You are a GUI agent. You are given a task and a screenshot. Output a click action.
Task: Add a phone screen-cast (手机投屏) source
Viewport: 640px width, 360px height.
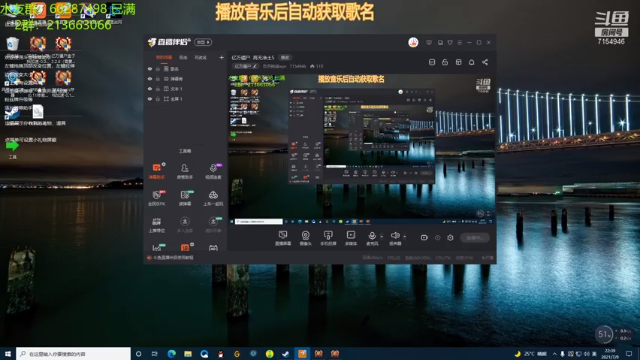coord(328,238)
